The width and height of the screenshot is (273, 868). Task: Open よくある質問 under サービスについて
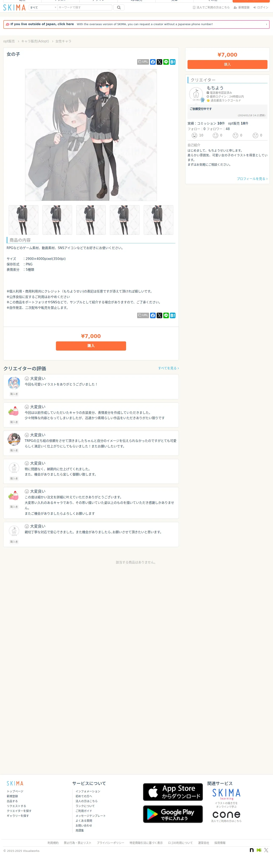(x=84, y=821)
